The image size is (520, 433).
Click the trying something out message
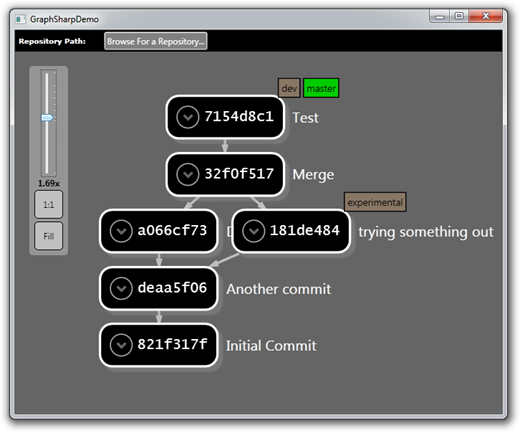pos(426,232)
